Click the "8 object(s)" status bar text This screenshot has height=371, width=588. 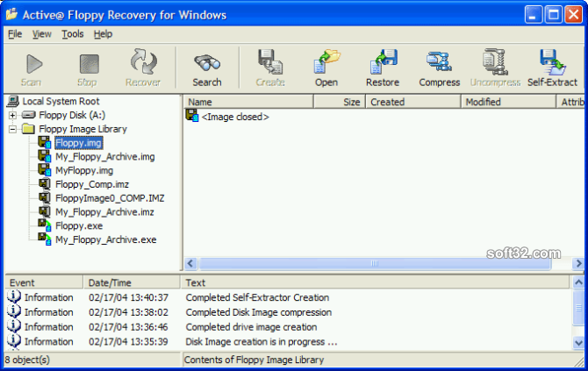click(27, 360)
